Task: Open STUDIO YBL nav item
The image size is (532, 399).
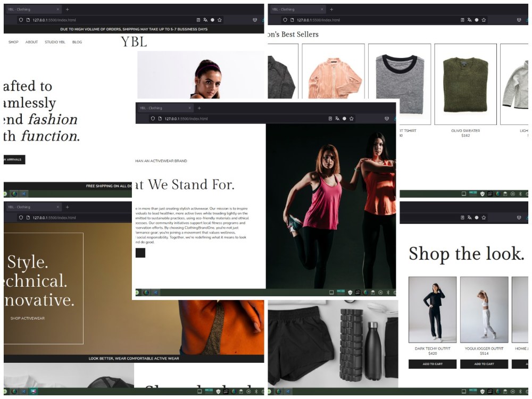Action: [x=55, y=42]
